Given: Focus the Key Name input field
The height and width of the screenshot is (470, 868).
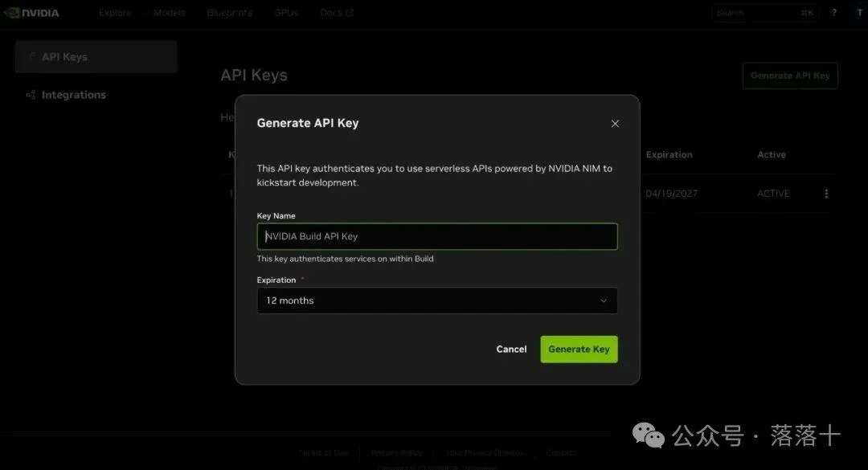Looking at the screenshot, I should coord(437,236).
